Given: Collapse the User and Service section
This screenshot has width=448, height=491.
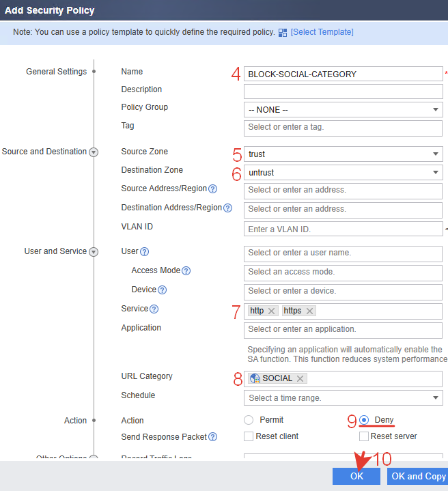Looking at the screenshot, I should [94, 252].
